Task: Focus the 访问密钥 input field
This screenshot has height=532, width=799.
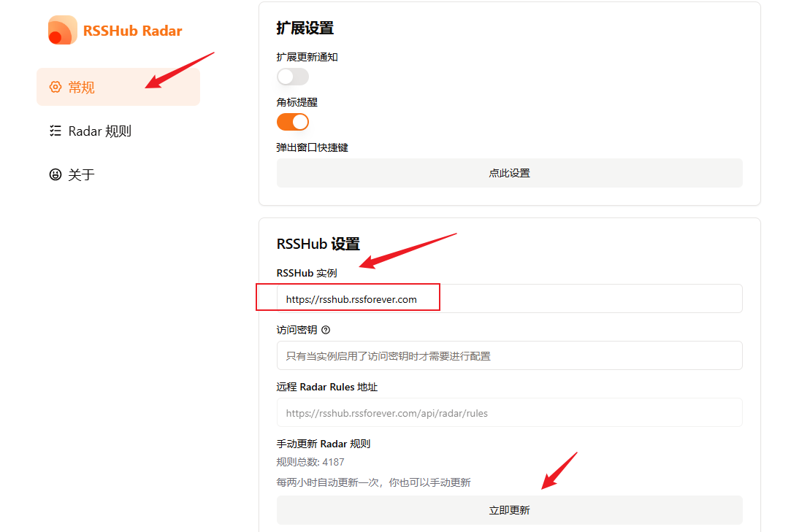Action: pyautogui.click(x=510, y=356)
